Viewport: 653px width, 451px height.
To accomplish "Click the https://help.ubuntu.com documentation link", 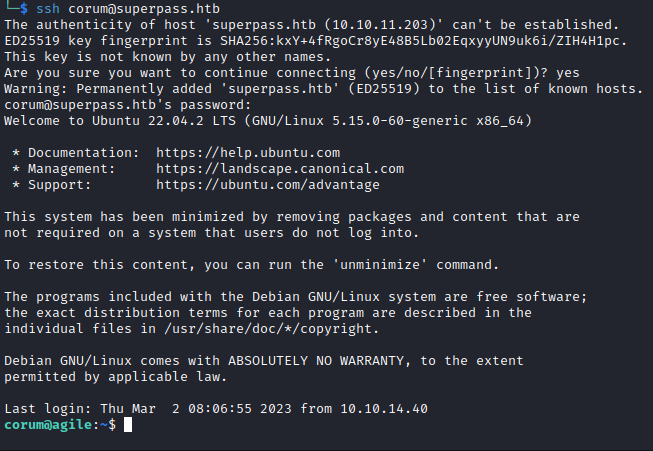I will [x=248, y=153].
